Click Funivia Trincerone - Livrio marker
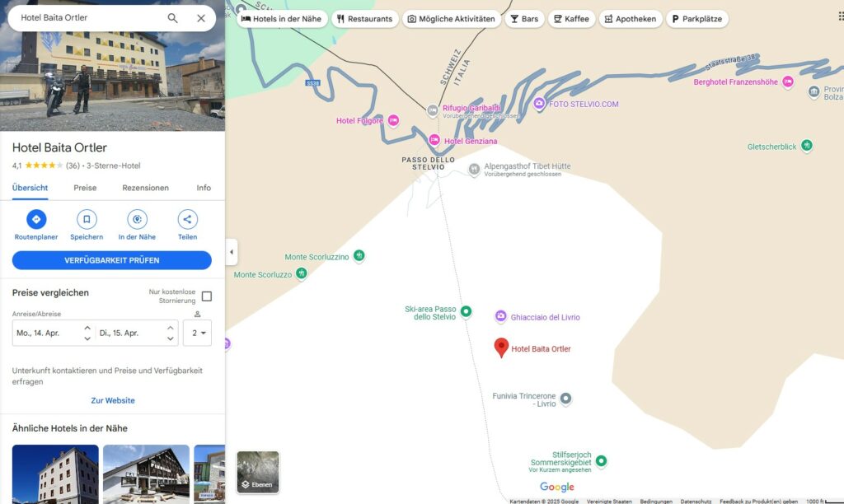Screen dimensions: 844x504 coord(565,399)
